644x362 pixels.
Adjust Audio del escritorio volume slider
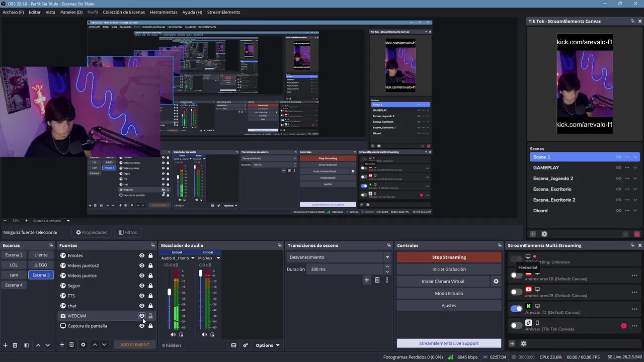tap(170, 292)
